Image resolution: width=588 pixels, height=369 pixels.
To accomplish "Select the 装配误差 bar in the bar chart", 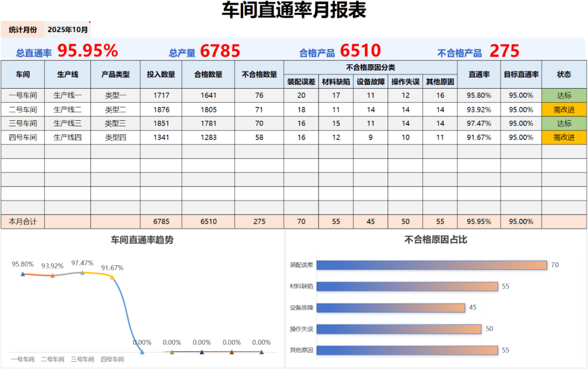I will pyautogui.click(x=431, y=265).
